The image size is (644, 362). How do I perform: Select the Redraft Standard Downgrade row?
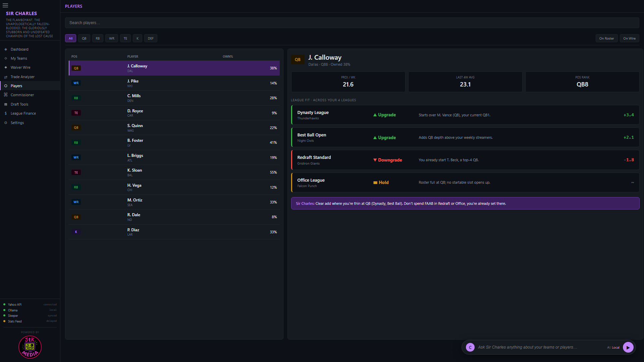pyautogui.click(x=465, y=160)
